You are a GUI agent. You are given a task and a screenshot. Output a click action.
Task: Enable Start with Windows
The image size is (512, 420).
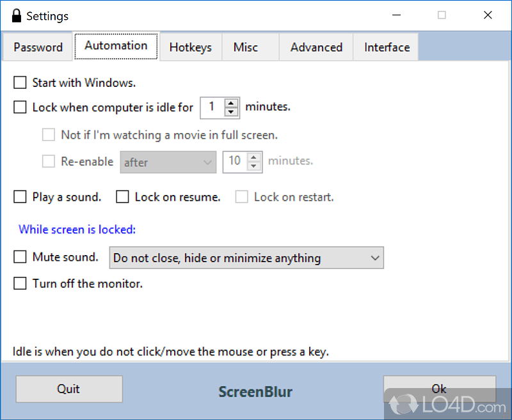20,82
